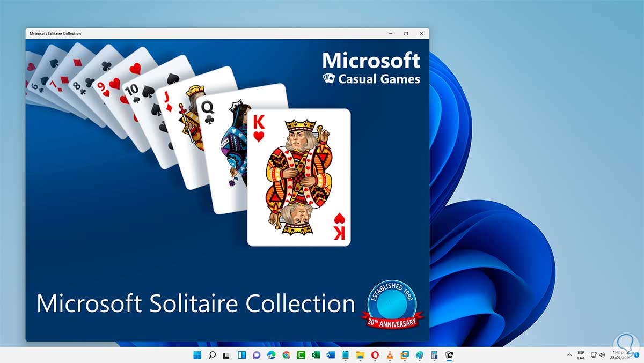Viewport: 644px width, 363px height.
Task: Open Excel from the taskbar
Action: 316,355
